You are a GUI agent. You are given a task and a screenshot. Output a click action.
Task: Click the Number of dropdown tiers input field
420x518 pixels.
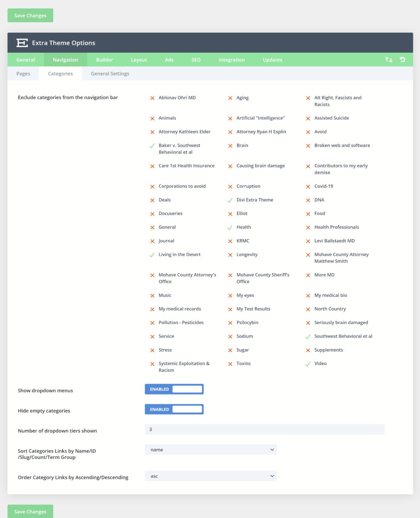pos(264,429)
